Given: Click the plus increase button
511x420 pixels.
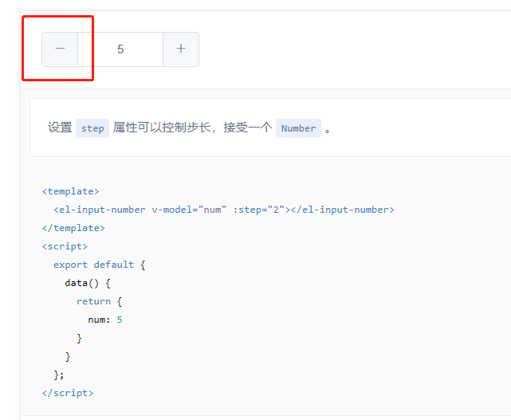Looking at the screenshot, I should [x=181, y=49].
